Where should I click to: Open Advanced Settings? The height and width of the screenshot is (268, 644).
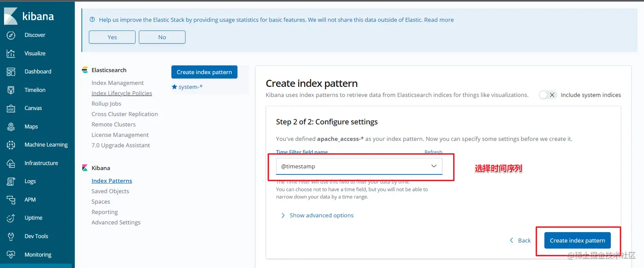pyautogui.click(x=116, y=222)
